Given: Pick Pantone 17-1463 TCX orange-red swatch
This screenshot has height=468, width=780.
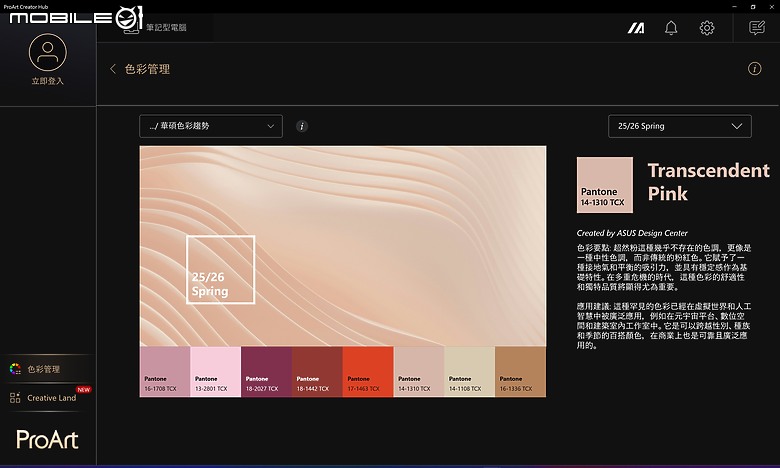Looking at the screenshot, I should point(368,372).
